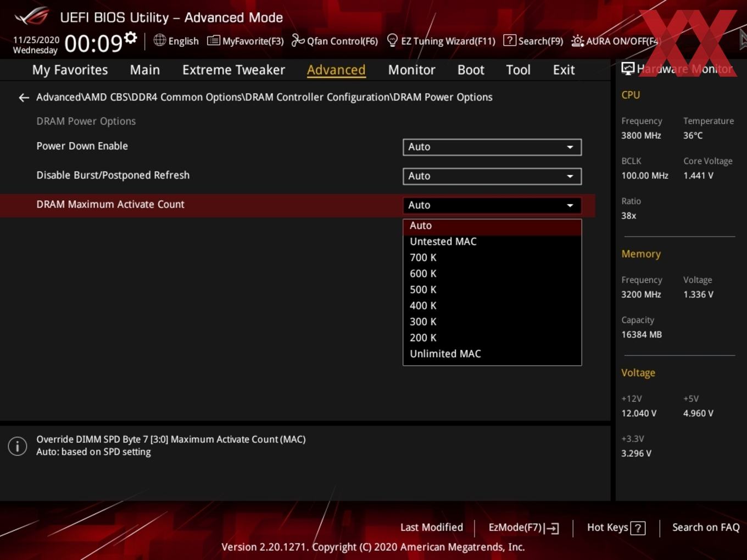Image resolution: width=747 pixels, height=560 pixels.
Task: Expand Power Down Enable dropdown
Action: 492,147
